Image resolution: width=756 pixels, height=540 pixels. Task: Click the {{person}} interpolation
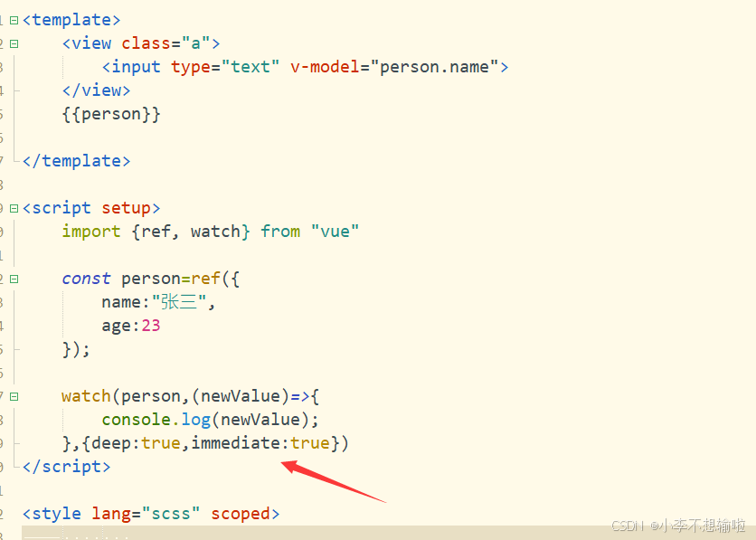pyautogui.click(x=111, y=114)
